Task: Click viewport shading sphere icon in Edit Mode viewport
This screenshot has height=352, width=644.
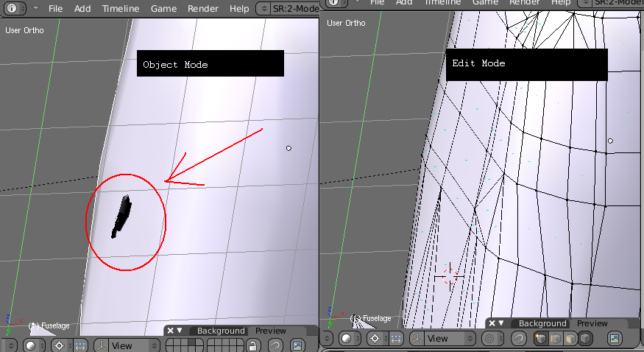Action: tap(346, 339)
